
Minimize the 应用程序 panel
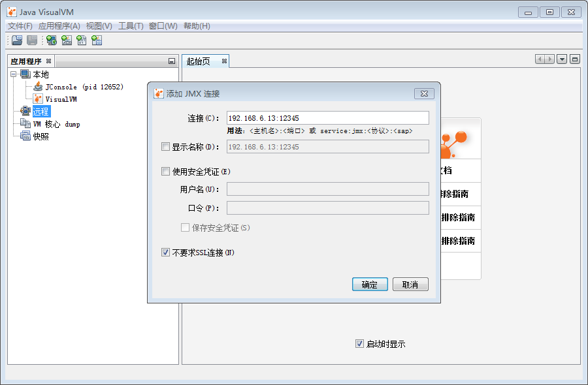click(172, 61)
